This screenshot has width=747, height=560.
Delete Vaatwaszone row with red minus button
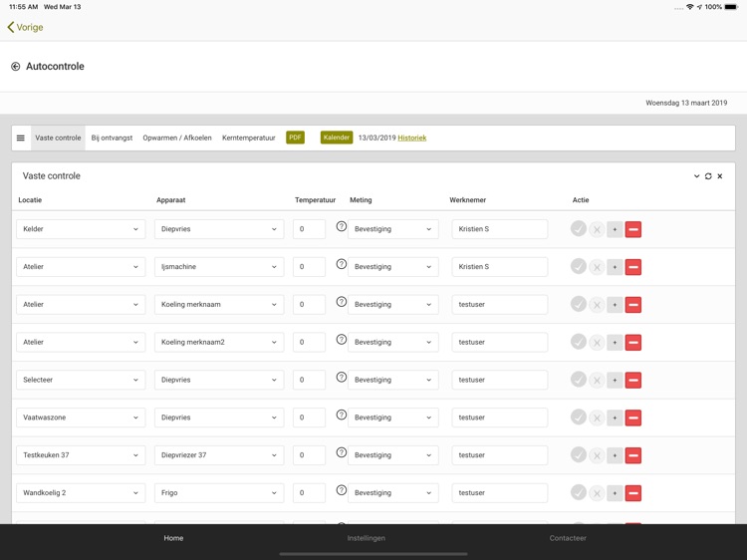(x=633, y=418)
